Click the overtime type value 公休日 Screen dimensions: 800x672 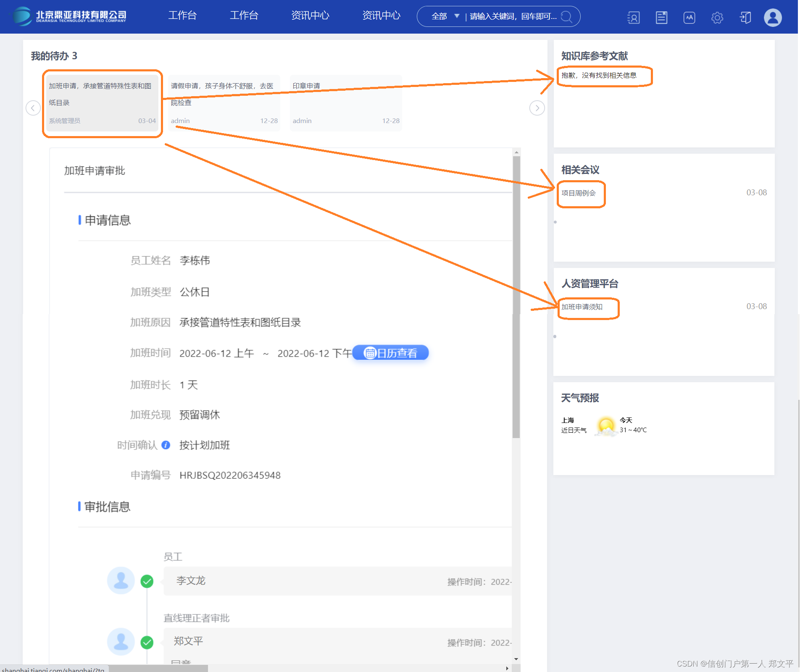point(195,291)
